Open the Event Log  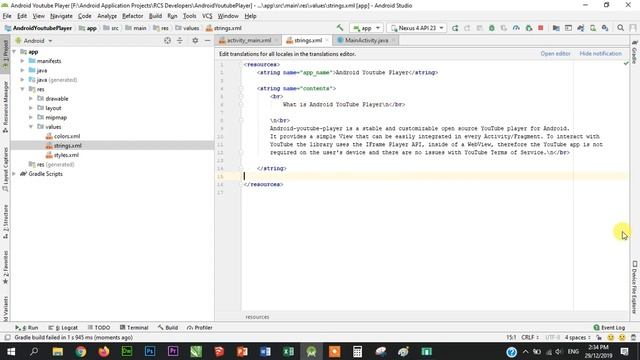609,327
